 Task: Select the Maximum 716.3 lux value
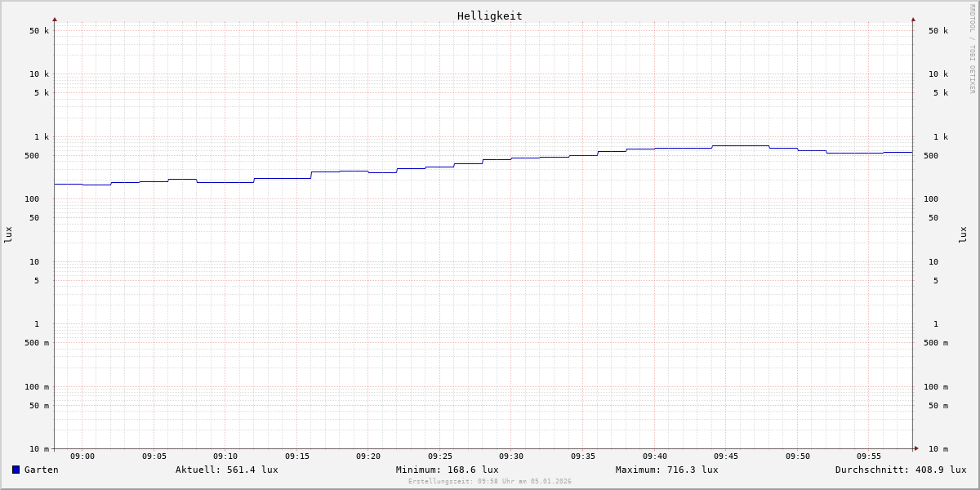click(x=666, y=470)
